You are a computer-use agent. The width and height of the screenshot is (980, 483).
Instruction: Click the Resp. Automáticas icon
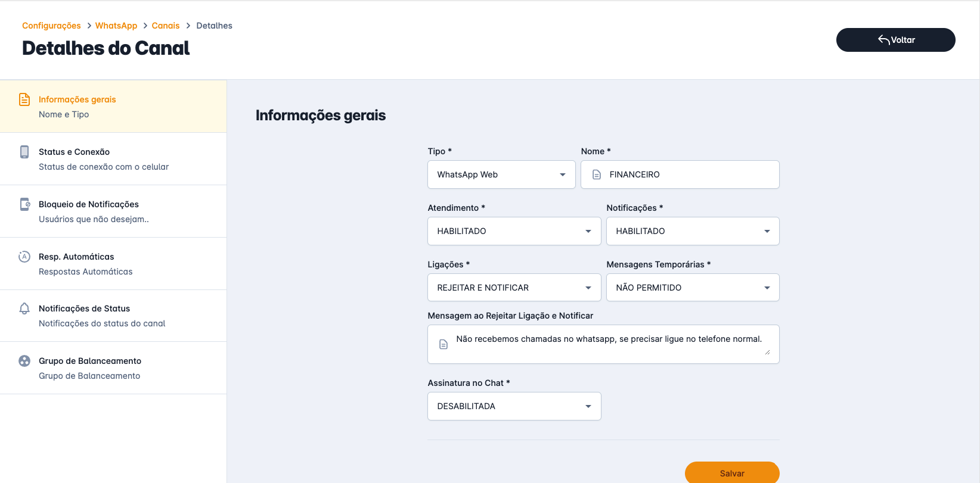point(24,257)
